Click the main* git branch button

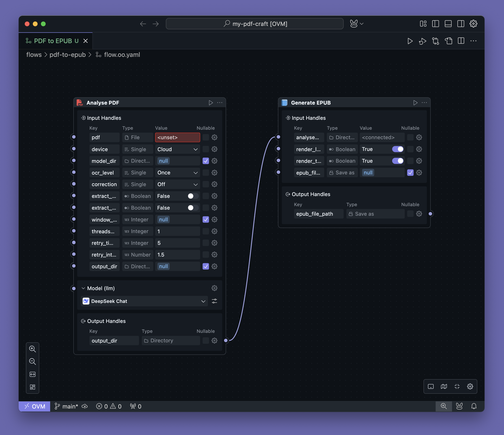[x=66, y=406]
